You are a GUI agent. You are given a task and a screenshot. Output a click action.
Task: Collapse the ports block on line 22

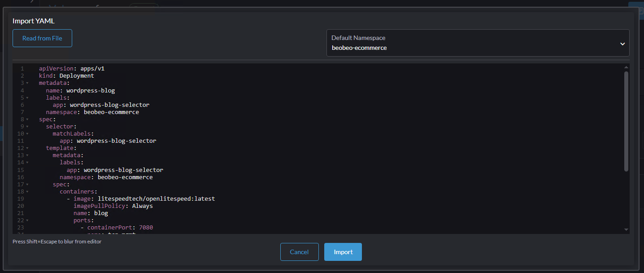point(27,220)
